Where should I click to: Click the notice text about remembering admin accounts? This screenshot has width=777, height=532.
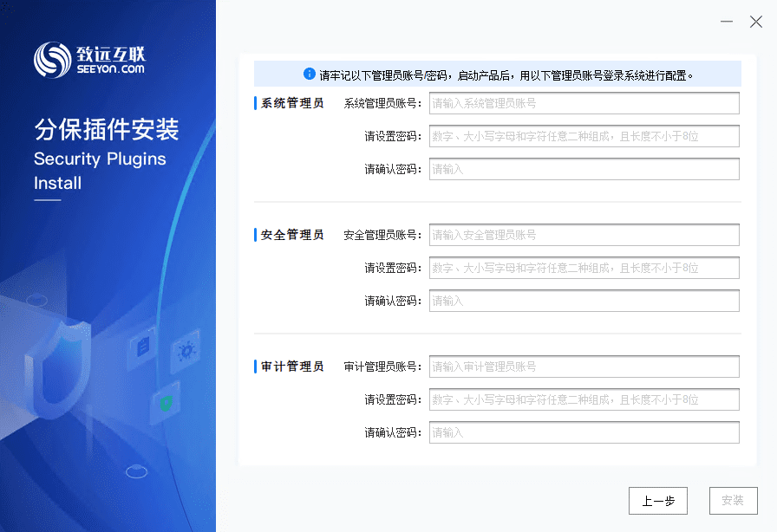pyautogui.click(x=506, y=75)
